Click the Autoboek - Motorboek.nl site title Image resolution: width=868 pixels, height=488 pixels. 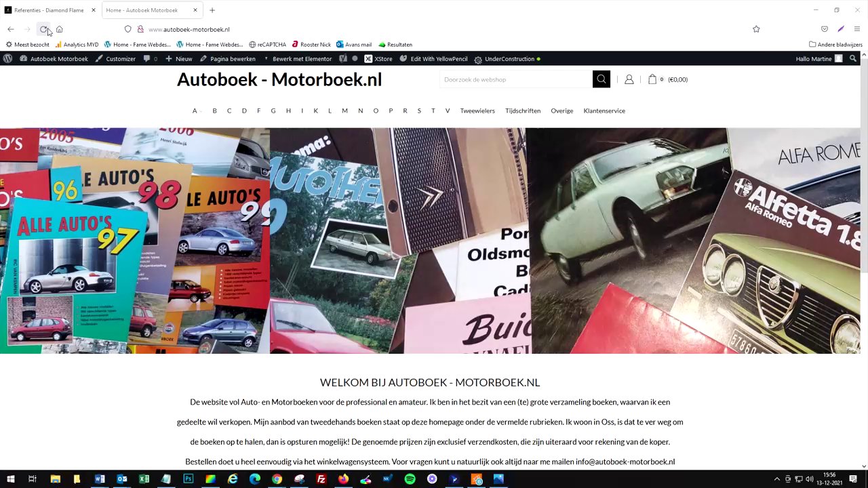279,79
